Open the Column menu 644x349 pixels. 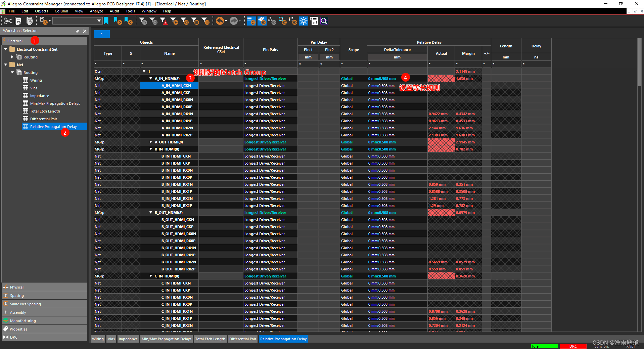(61, 11)
